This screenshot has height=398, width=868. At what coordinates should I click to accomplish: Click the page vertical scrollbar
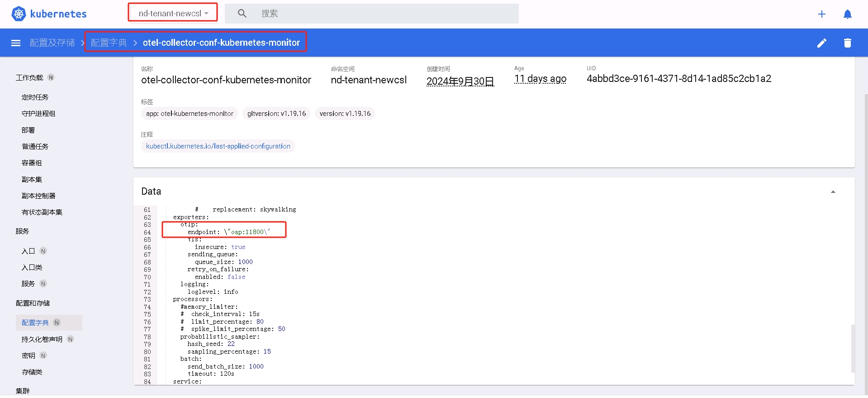pos(866,245)
